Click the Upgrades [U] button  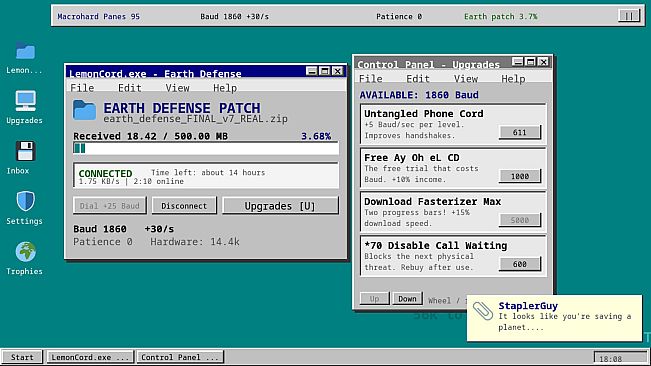pos(280,206)
